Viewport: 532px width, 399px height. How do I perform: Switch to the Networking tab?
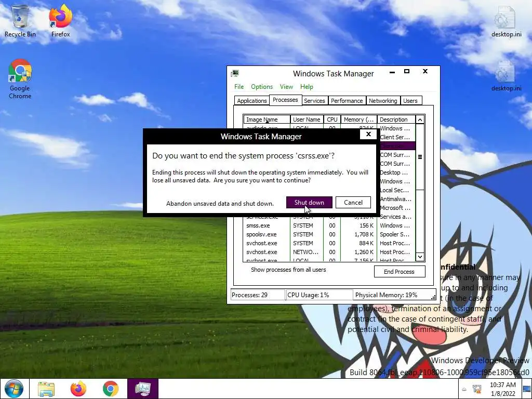pos(383,101)
